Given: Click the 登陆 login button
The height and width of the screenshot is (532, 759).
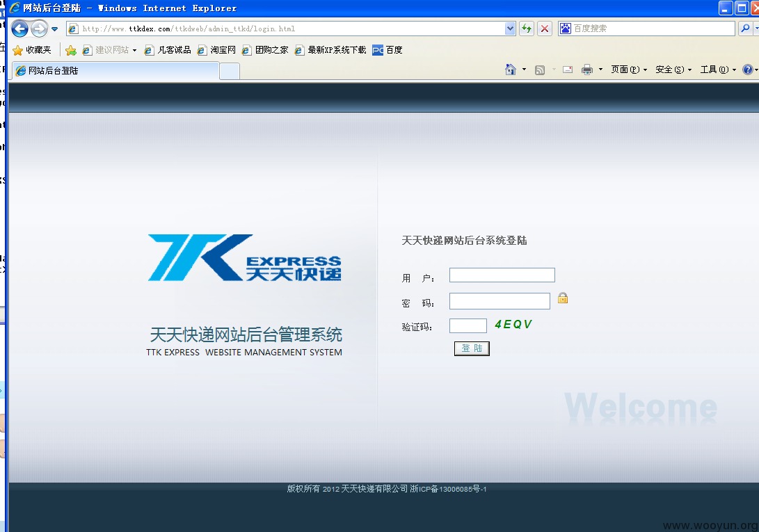Looking at the screenshot, I should (x=472, y=348).
